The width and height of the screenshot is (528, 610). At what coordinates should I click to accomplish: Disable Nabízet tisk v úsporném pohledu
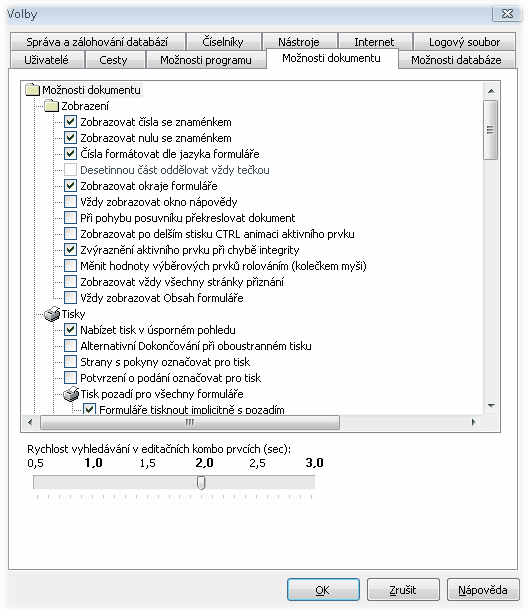(70, 330)
